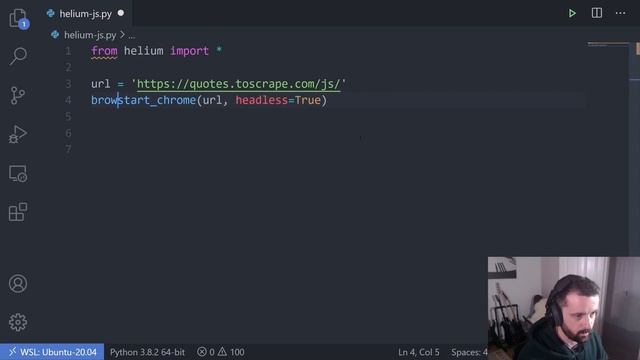Click the quotes.toscrape.com URL string
Viewport: 640px width, 360px height.
pyautogui.click(x=238, y=84)
